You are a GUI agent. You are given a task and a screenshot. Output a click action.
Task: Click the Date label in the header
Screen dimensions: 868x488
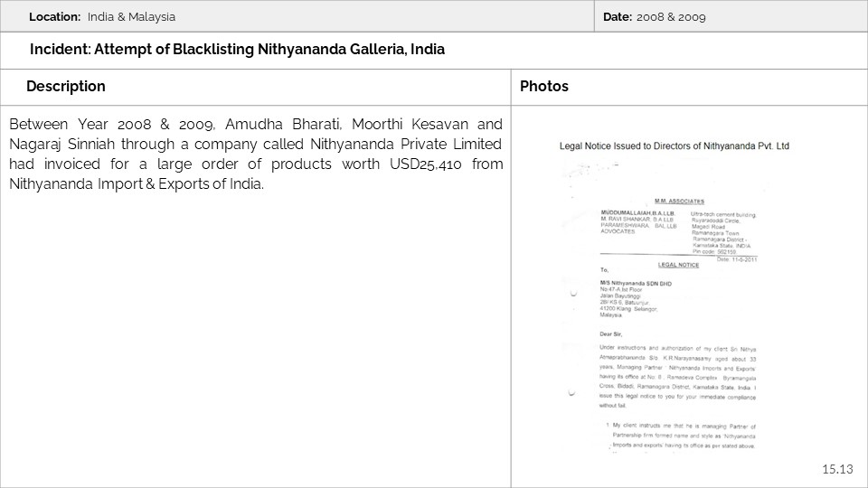click(618, 17)
